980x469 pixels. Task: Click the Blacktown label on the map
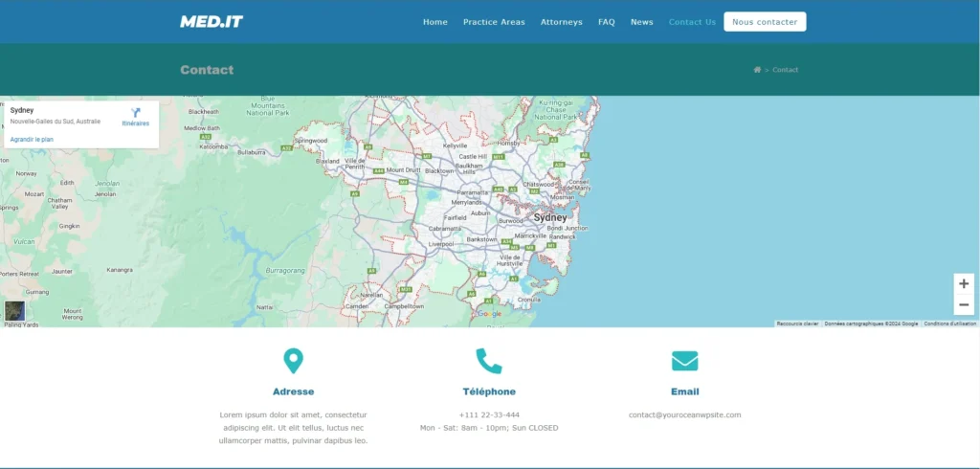439,170
